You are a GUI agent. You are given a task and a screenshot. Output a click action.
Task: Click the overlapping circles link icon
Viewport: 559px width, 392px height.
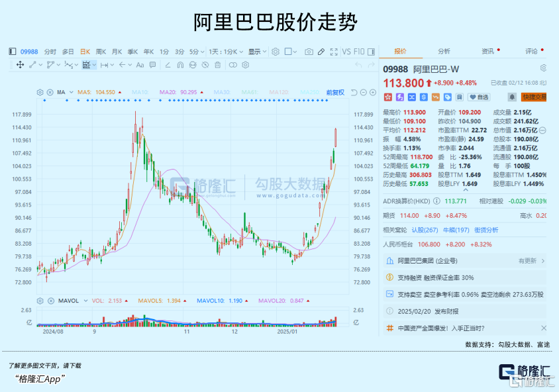232,65
